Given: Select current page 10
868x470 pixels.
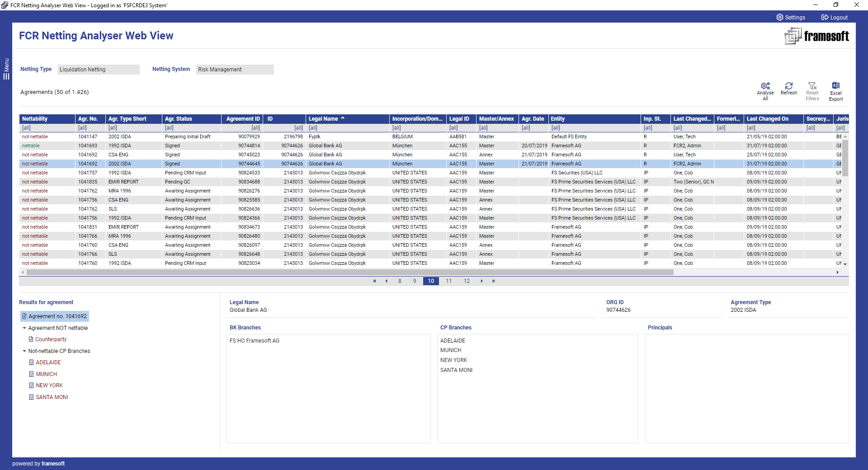Looking at the screenshot, I should [431, 281].
